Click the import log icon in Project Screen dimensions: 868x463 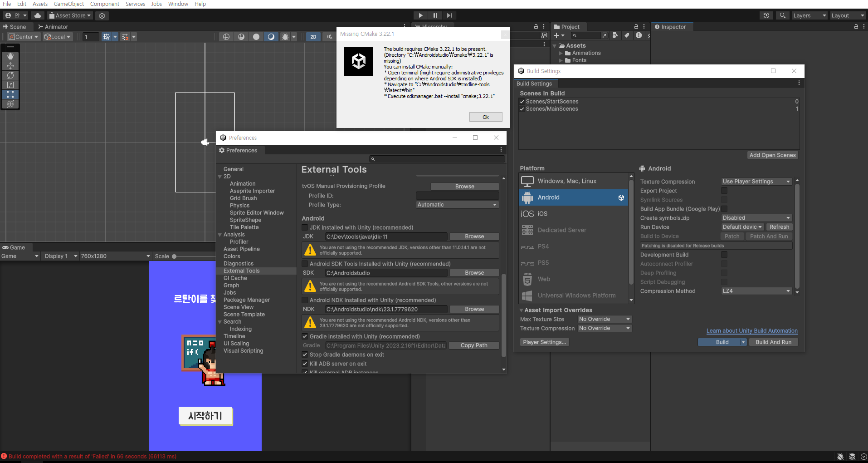pyautogui.click(x=639, y=35)
